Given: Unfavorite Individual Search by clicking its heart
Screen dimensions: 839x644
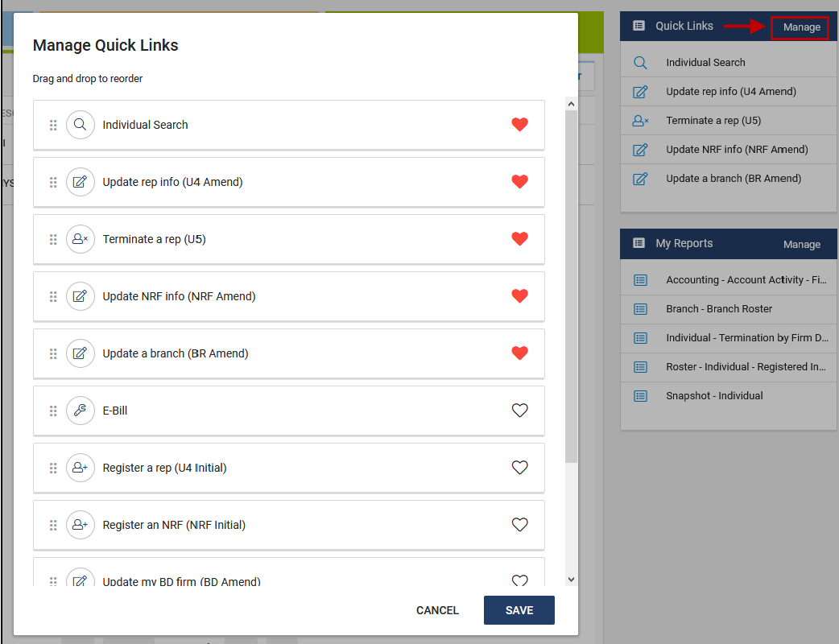Looking at the screenshot, I should (x=519, y=125).
